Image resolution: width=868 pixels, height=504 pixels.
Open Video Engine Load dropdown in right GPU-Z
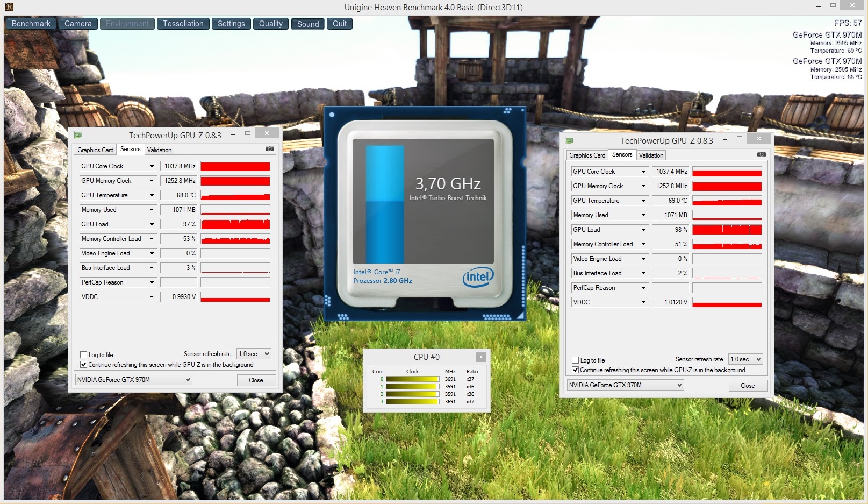[643, 259]
